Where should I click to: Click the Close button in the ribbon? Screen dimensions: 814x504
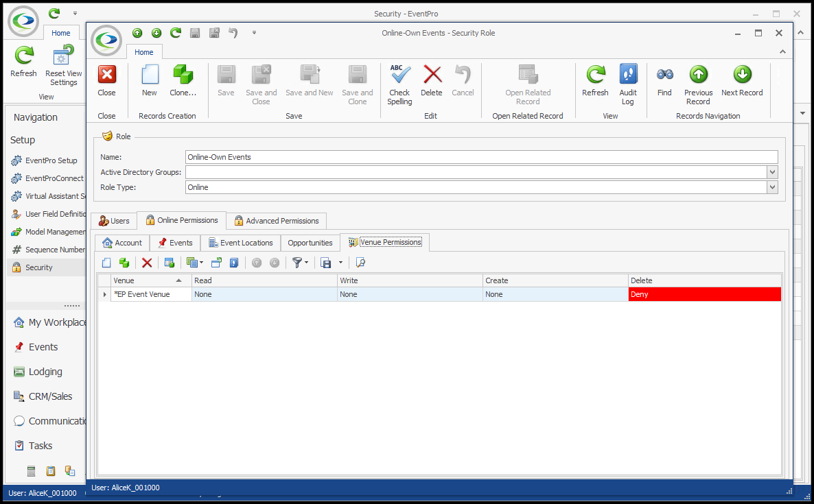106,82
